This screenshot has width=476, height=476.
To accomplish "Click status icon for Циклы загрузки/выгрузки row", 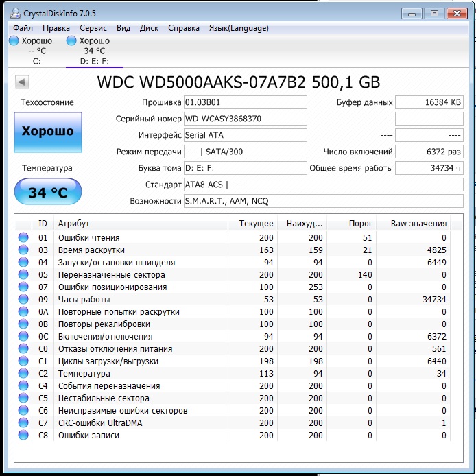I will [23, 361].
